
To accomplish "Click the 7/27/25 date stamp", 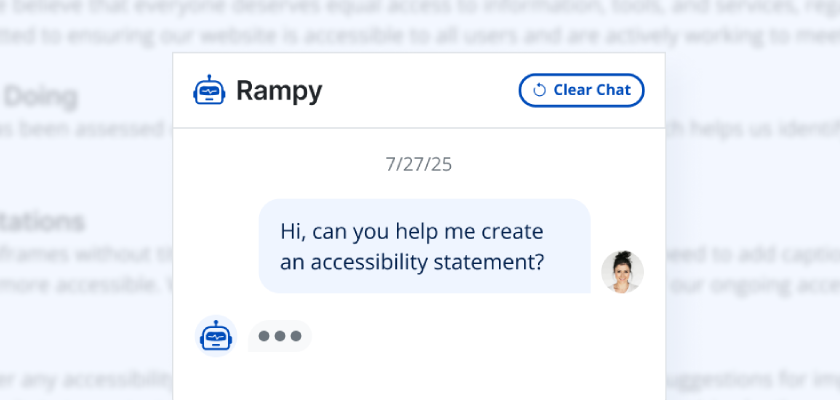I will 418,164.
